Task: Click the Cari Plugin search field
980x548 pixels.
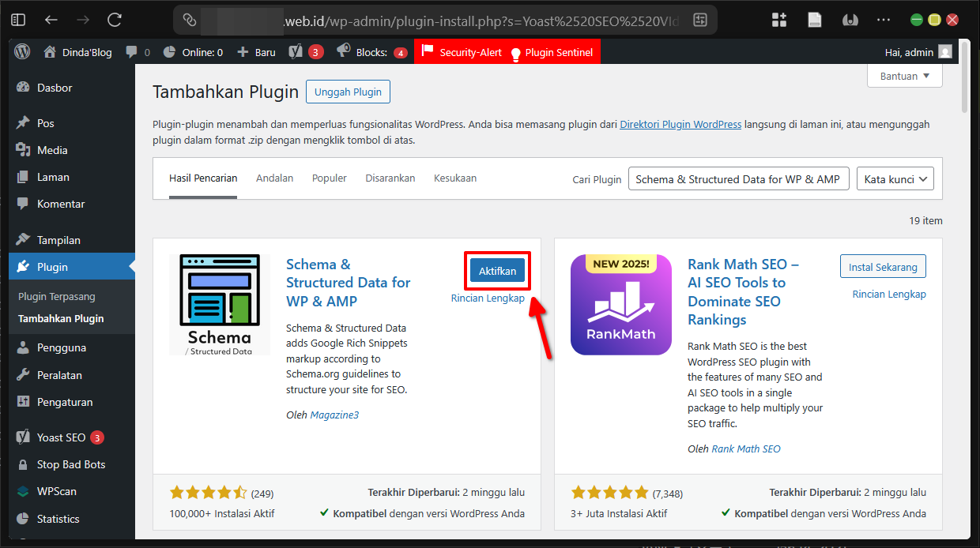Action: pos(738,179)
